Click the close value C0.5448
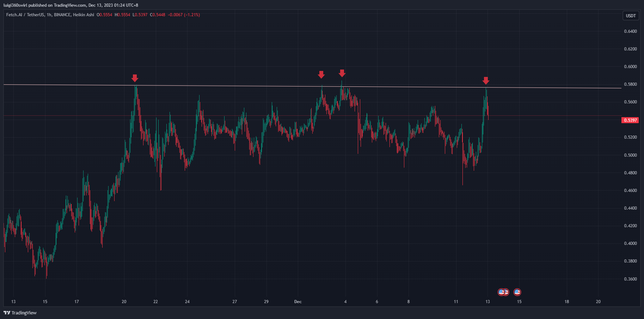The image size is (644, 319). click(x=158, y=15)
